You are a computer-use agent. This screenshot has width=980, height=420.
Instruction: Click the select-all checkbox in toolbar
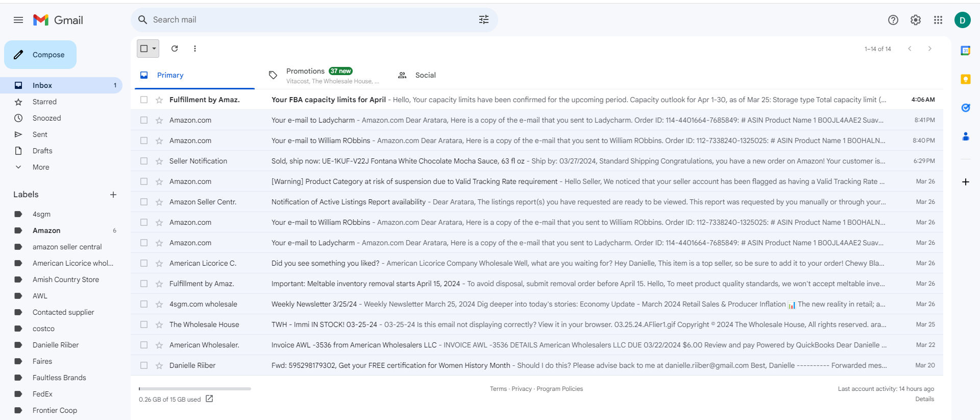[144, 49]
